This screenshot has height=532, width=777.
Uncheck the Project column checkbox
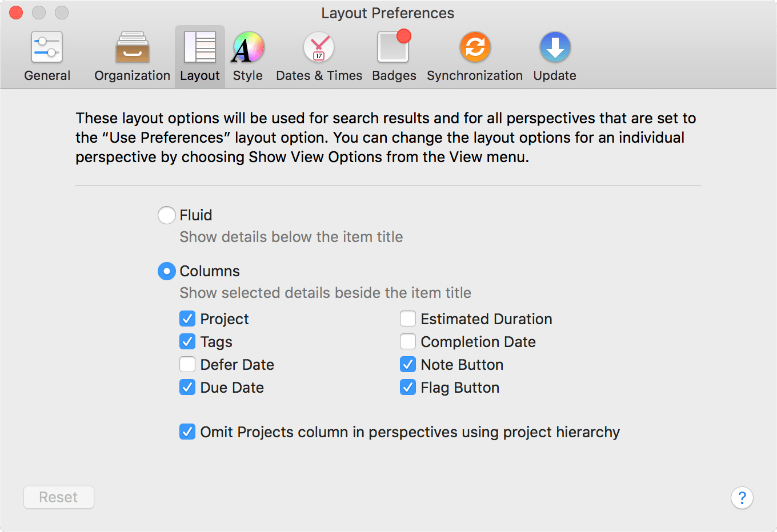[187, 319]
